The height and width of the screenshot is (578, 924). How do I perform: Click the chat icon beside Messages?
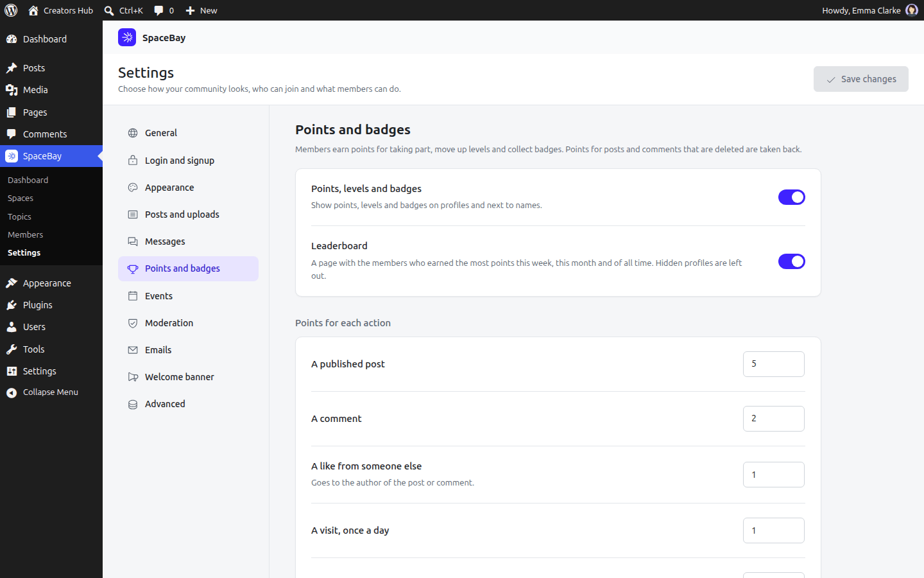tap(133, 241)
